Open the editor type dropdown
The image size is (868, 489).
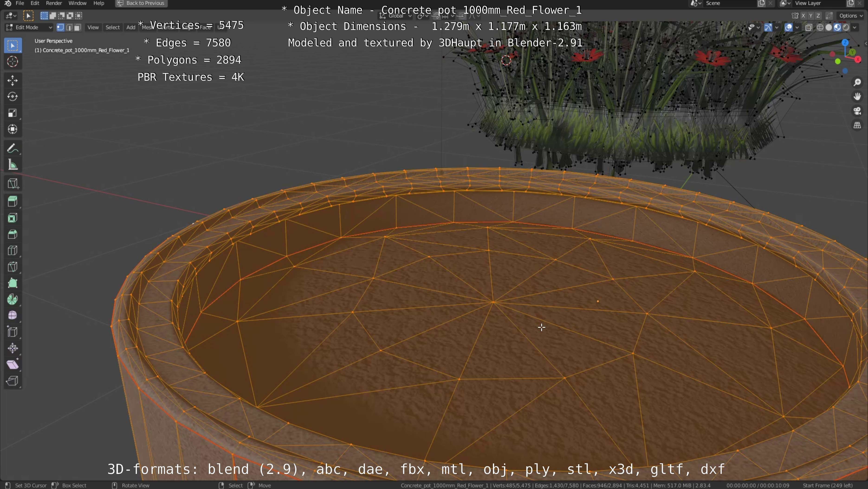click(11, 16)
